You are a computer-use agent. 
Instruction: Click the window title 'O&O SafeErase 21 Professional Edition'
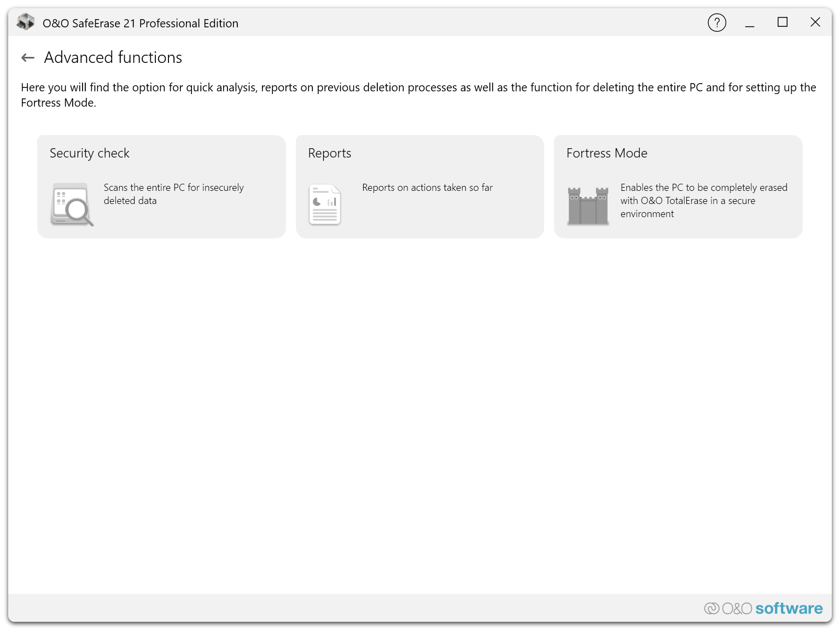pyautogui.click(x=141, y=23)
